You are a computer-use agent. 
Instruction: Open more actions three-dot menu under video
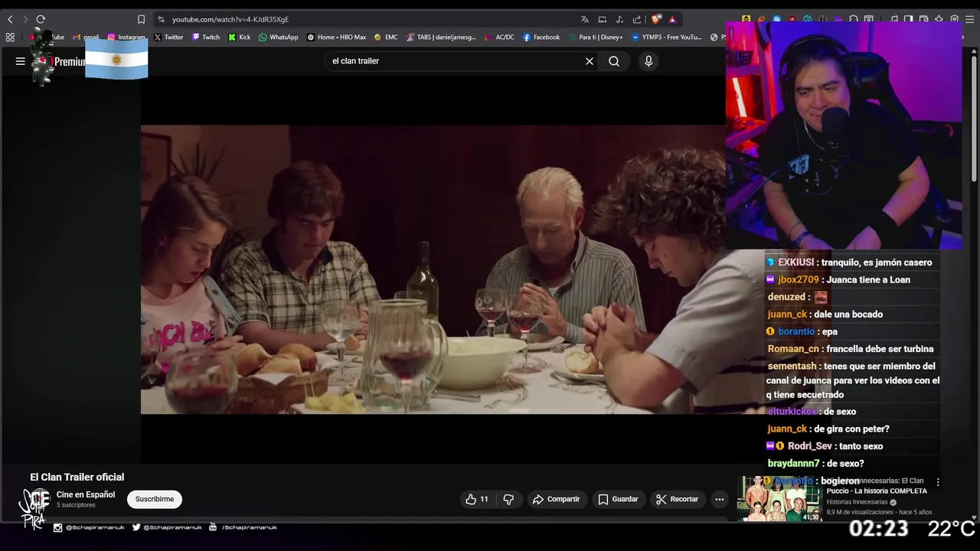(720, 499)
